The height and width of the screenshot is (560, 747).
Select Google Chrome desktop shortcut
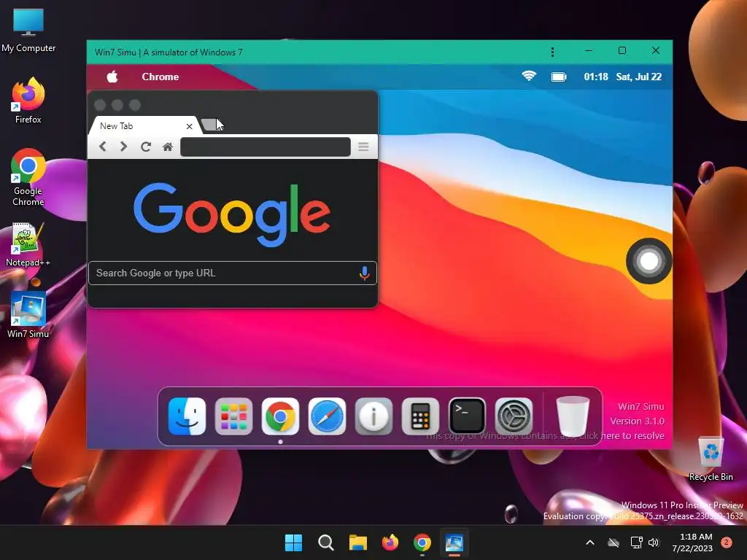coord(28,177)
